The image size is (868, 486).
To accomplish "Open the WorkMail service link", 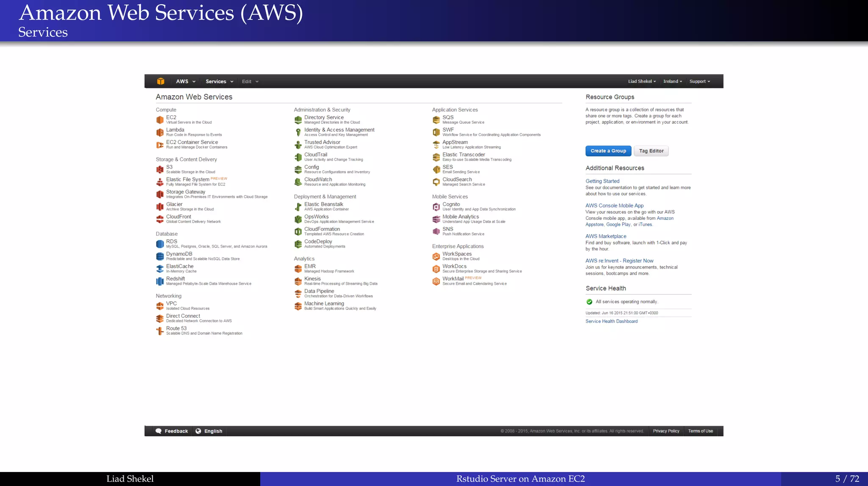I will [453, 279].
